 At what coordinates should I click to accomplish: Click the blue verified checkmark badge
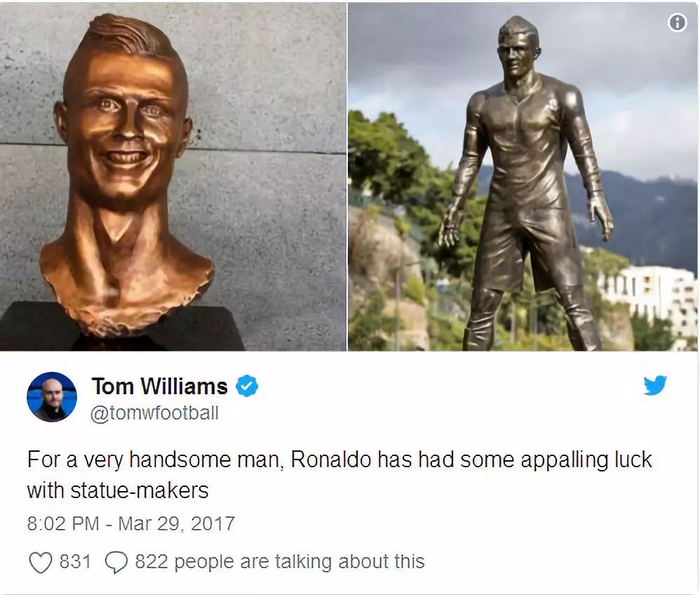pos(247,386)
